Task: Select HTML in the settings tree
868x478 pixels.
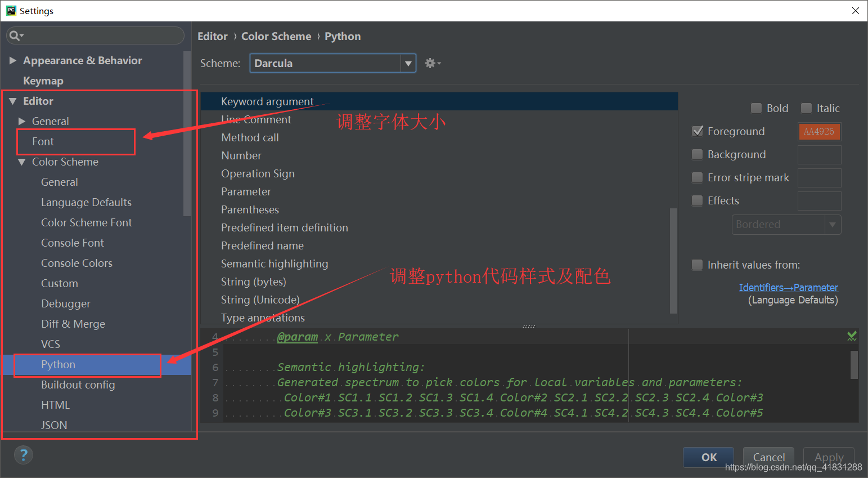Action: tap(55, 405)
